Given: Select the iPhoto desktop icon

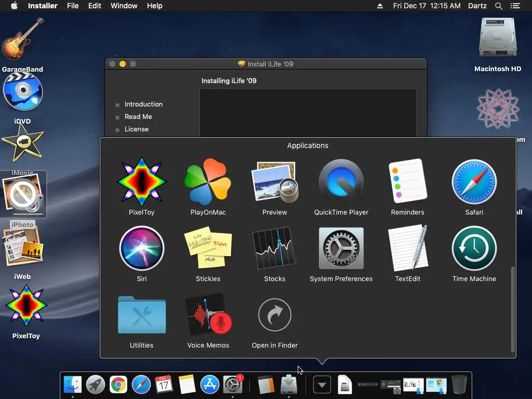Looking at the screenshot, I should pos(23,194).
